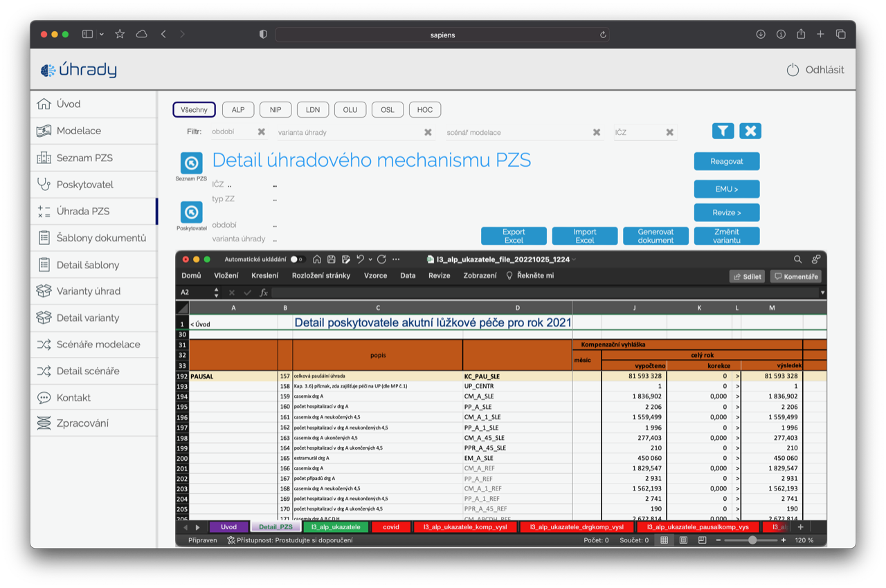Viewport: 886px width, 588px height.
Task: Click the zoom-in plus in Excel status bar
Action: (784, 540)
